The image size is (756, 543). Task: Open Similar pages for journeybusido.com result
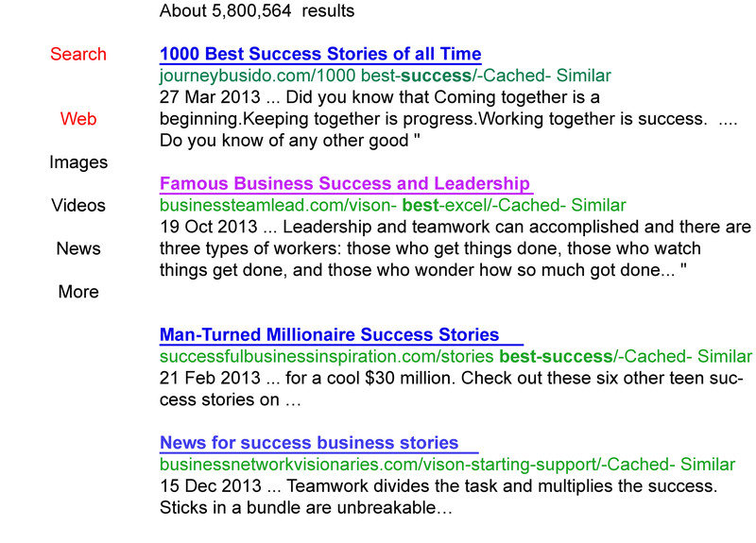click(x=583, y=76)
